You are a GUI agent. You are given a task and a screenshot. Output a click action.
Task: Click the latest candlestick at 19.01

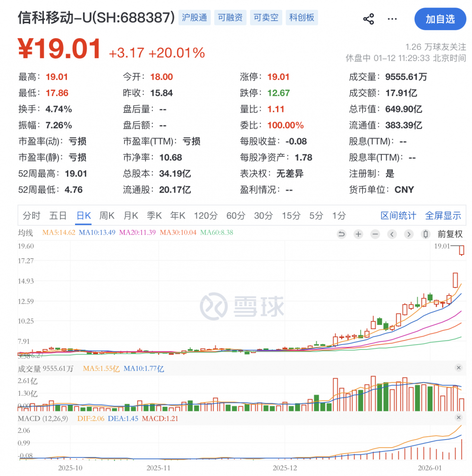pyautogui.click(x=462, y=250)
